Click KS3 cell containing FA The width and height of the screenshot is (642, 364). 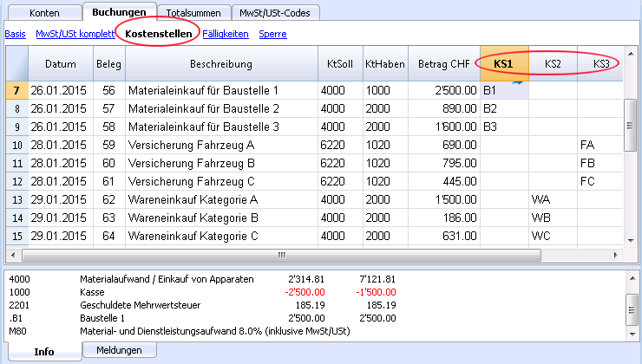pos(600,146)
